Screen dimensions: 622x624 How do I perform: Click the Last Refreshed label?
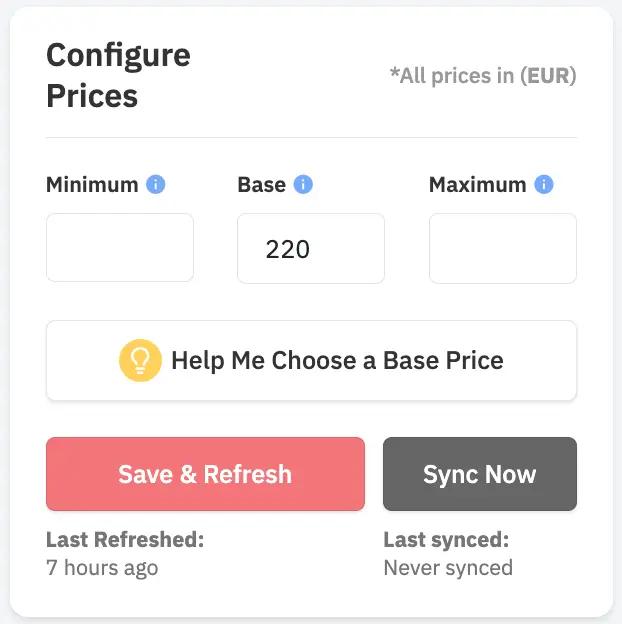(x=125, y=540)
